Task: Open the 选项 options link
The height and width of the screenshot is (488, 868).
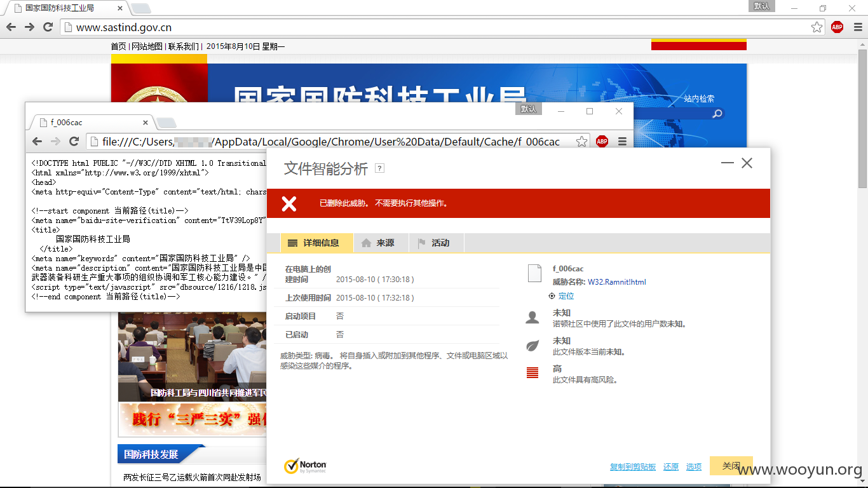Action: tap(694, 467)
